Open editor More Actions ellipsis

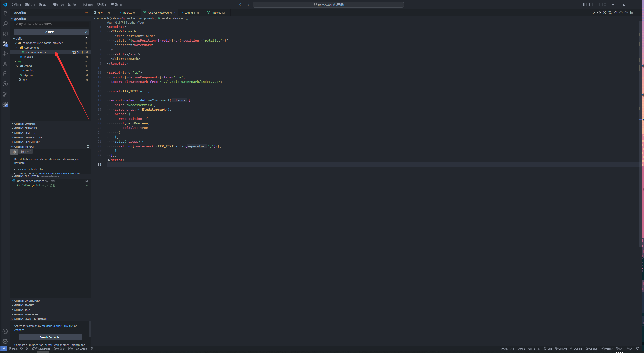tap(637, 13)
